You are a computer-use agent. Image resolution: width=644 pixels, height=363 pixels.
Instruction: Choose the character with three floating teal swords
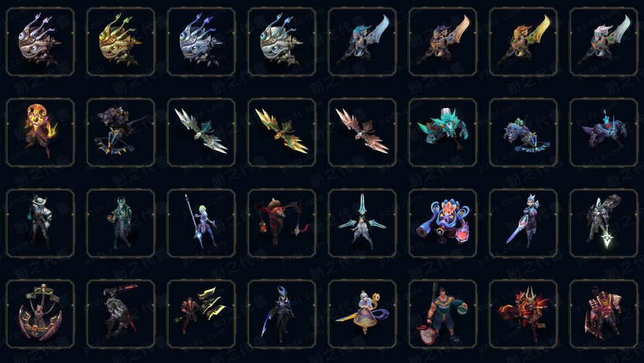(363, 223)
